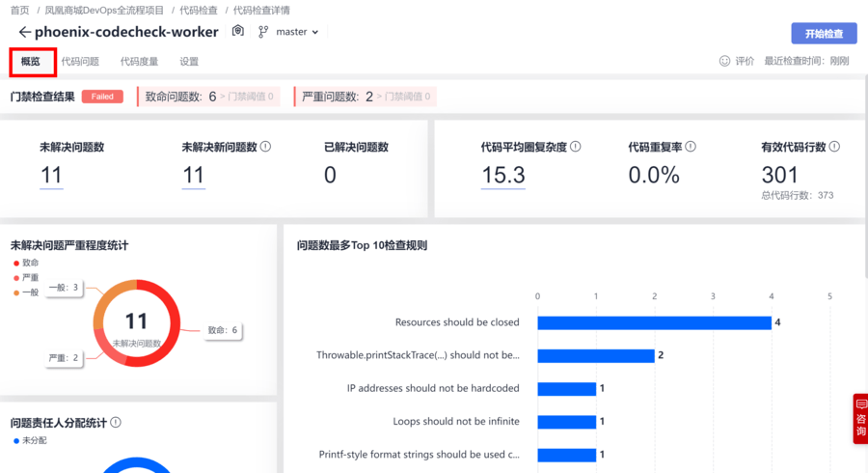This screenshot has height=473, width=868.
Task: Click the shield icon beside task name
Action: pos(238,31)
